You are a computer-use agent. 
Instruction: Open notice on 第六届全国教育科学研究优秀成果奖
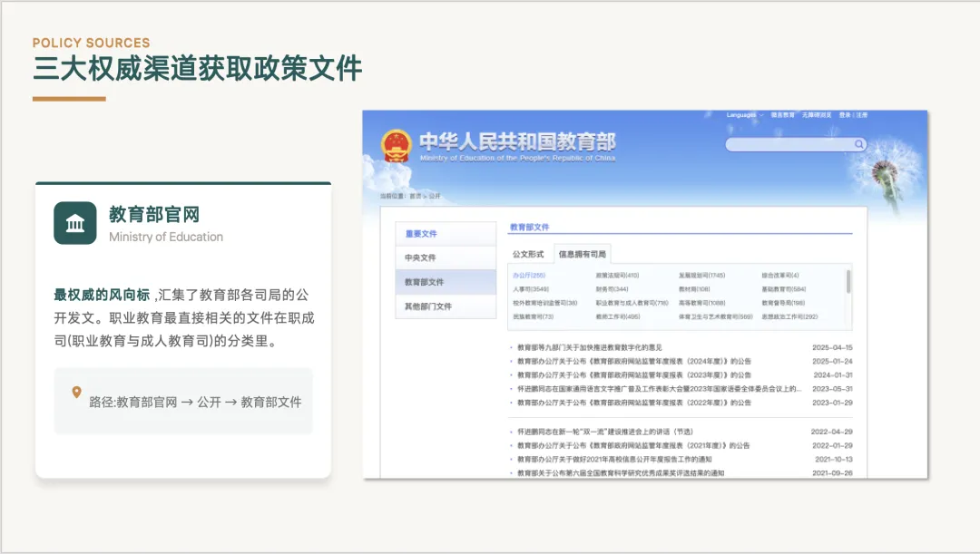tap(620, 472)
